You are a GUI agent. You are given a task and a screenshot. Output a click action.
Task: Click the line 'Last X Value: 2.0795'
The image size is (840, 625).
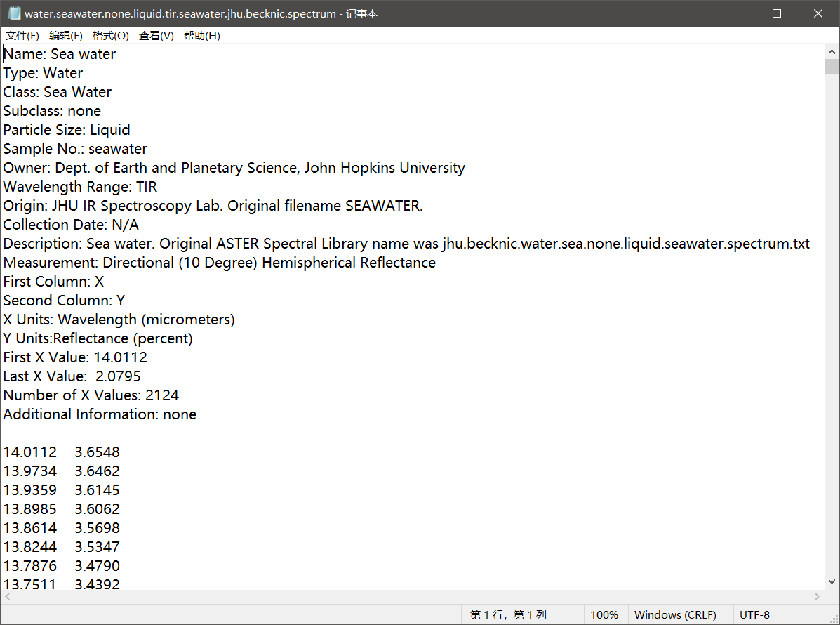[72, 376]
